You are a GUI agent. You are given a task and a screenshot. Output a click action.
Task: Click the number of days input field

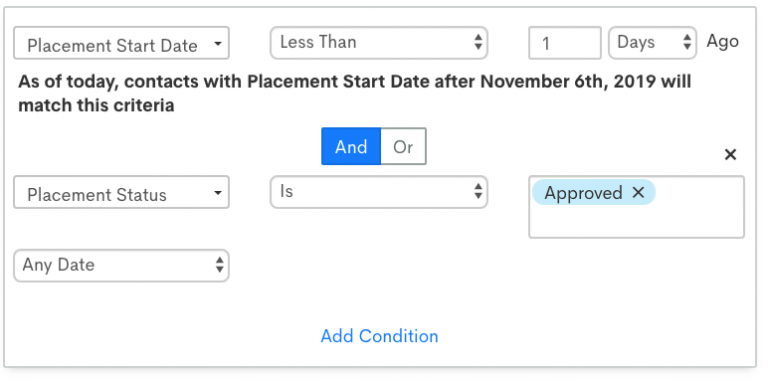tap(565, 43)
